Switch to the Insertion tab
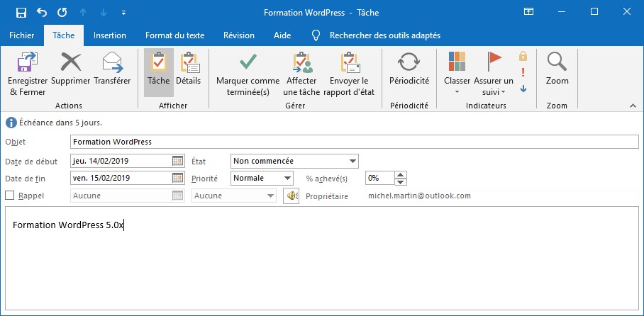 point(110,35)
